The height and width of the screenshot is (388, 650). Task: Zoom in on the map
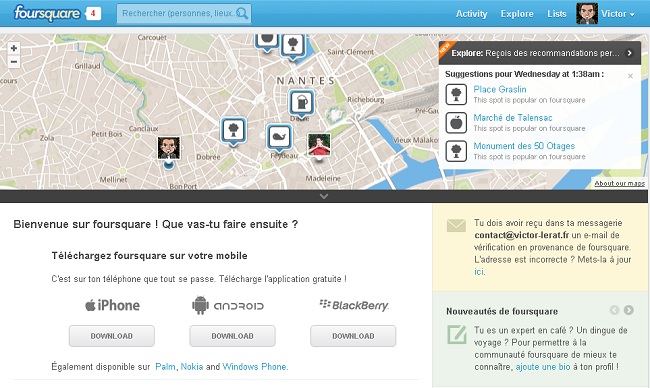[14, 48]
